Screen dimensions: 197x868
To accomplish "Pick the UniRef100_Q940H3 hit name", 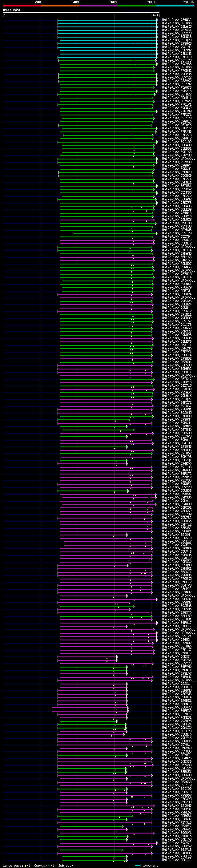I will (x=177, y=504).
